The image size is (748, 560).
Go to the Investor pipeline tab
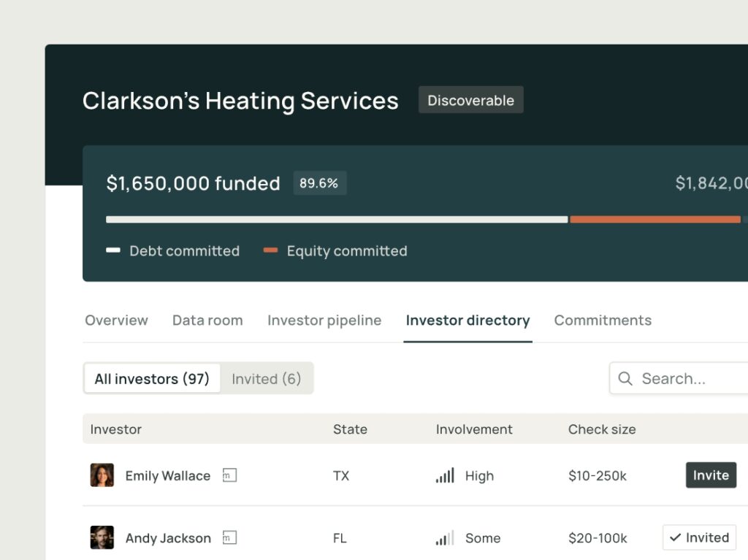click(x=324, y=321)
